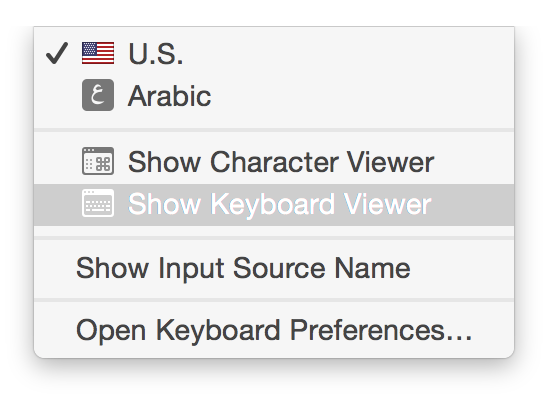
Task: Choose Show Character Viewer
Action: click(274, 162)
